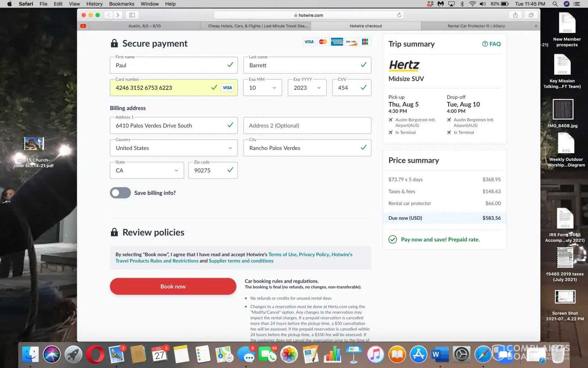This screenshot has height=368, width=588.
Task: Click the show all tabs icon
Action: click(x=531, y=15)
